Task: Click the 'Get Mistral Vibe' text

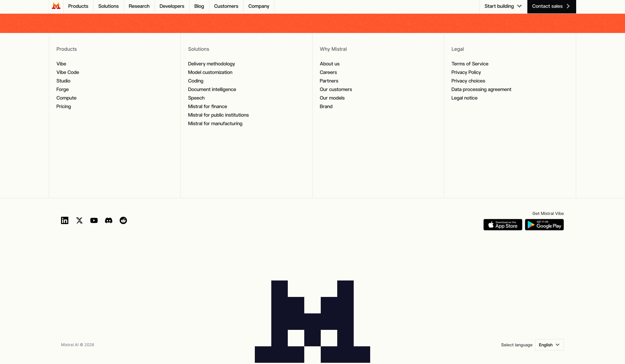Action: (548, 213)
